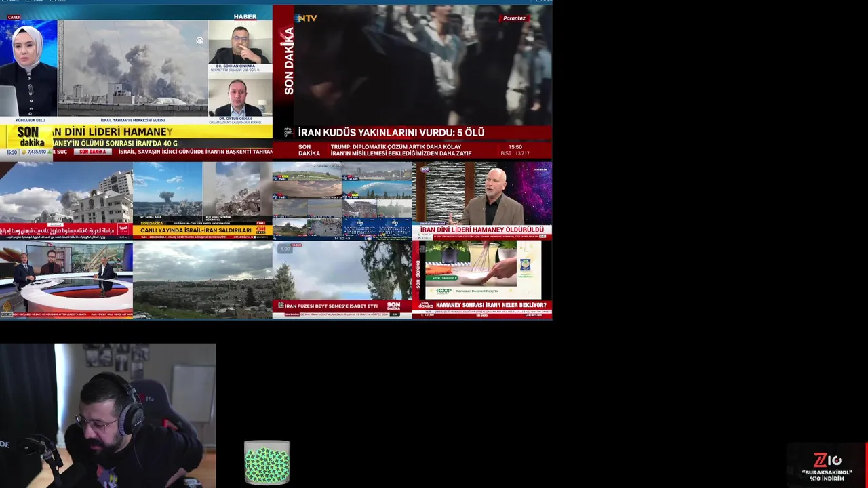This screenshot has height=488, width=868.
Task: Click 'İRAN DİNİ LİDERİ HAMANEY ÖLDÜRÜLDÜ' banner
Action: (482, 230)
